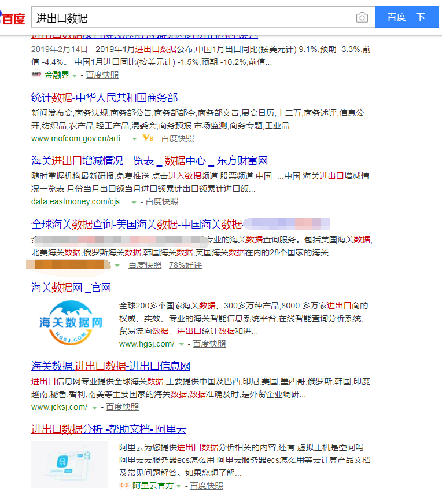Open 百度快照 for the mofcom result
The height and width of the screenshot is (504, 442).
(x=178, y=138)
